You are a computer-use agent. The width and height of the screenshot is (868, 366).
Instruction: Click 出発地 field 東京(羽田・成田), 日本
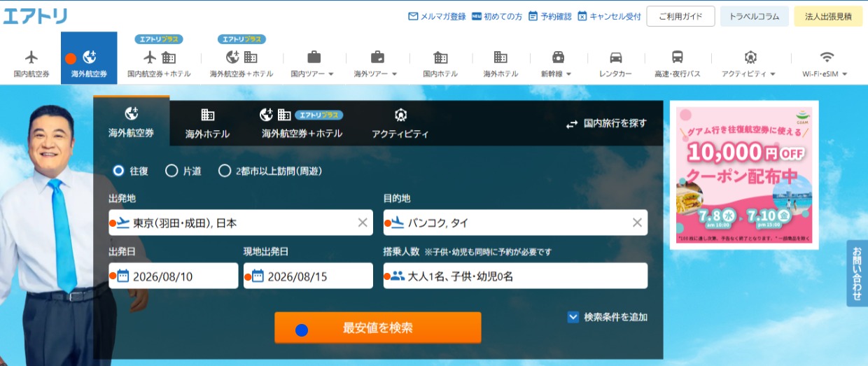pyautogui.click(x=241, y=223)
